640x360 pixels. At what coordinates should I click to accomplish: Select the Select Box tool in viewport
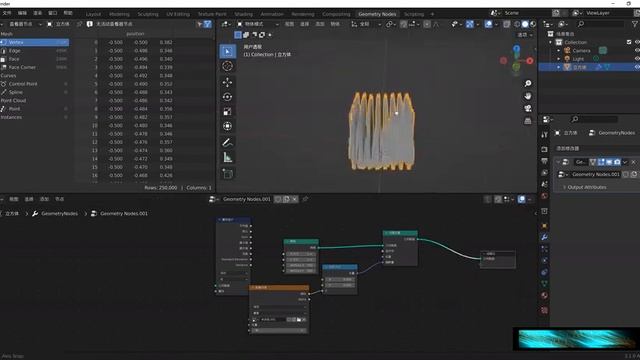pyautogui.click(x=227, y=51)
